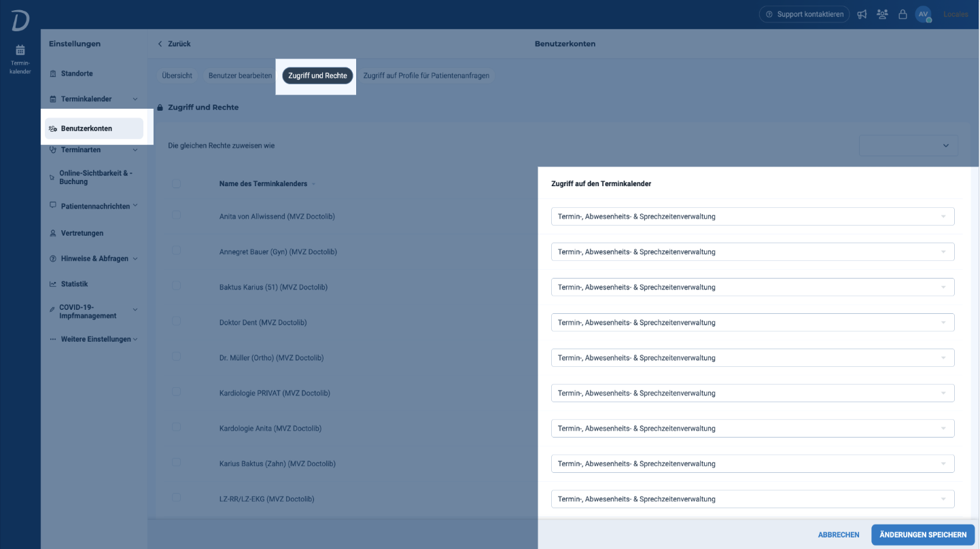Click the Online-Sichtbarkeit cursor icon
This screenshot has height=549, width=980.
click(x=52, y=178)
